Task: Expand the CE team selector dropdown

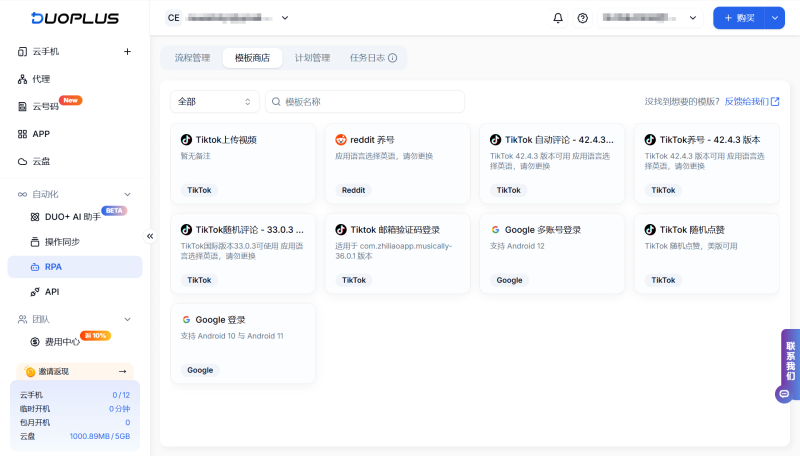Action: (285, 18)
